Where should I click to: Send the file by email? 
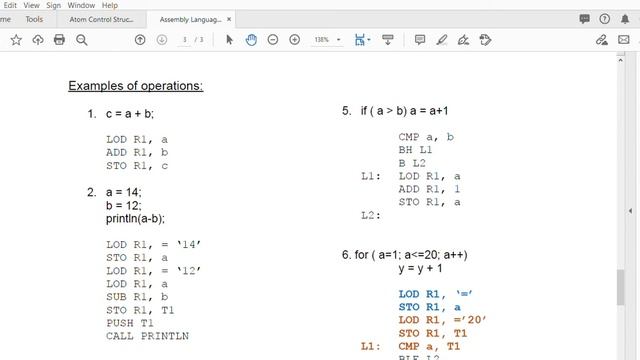tap(624, 40)
